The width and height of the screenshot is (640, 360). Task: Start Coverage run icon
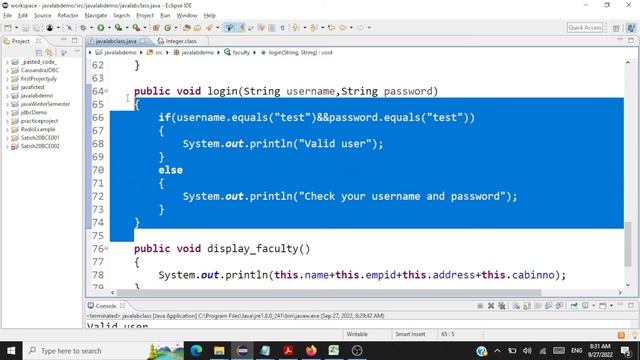[x=118, y=28]
